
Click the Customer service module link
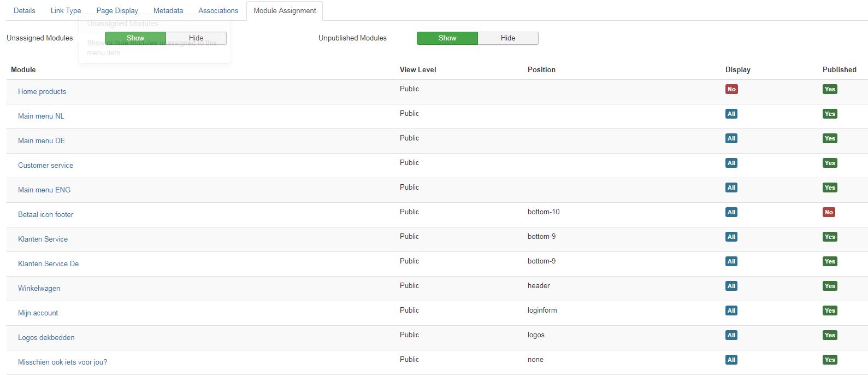click(45, 165)
